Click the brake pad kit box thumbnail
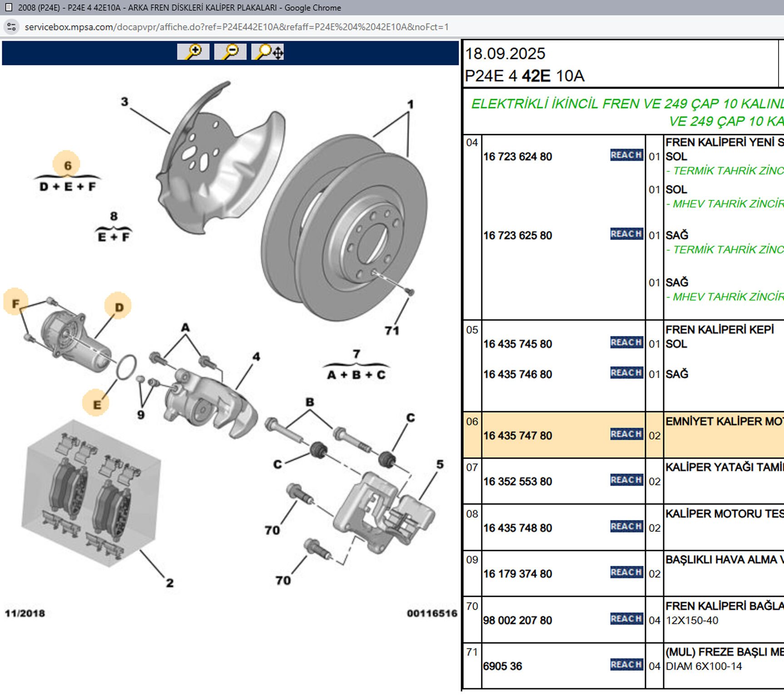The image size is (784, 698). click(91, 494)
